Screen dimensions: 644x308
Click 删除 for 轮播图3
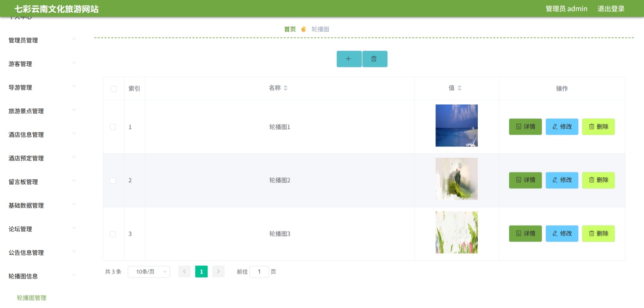point(598,234)
